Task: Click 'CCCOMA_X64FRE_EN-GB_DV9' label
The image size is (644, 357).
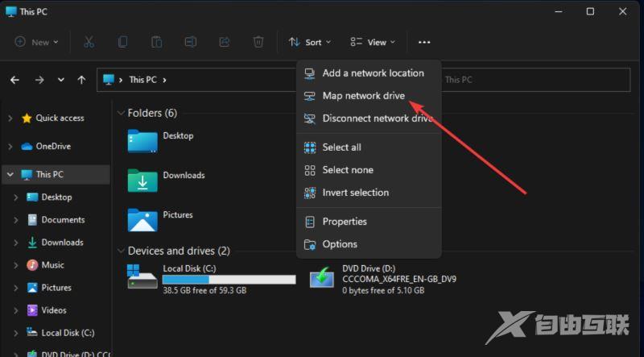Action: 399,280
